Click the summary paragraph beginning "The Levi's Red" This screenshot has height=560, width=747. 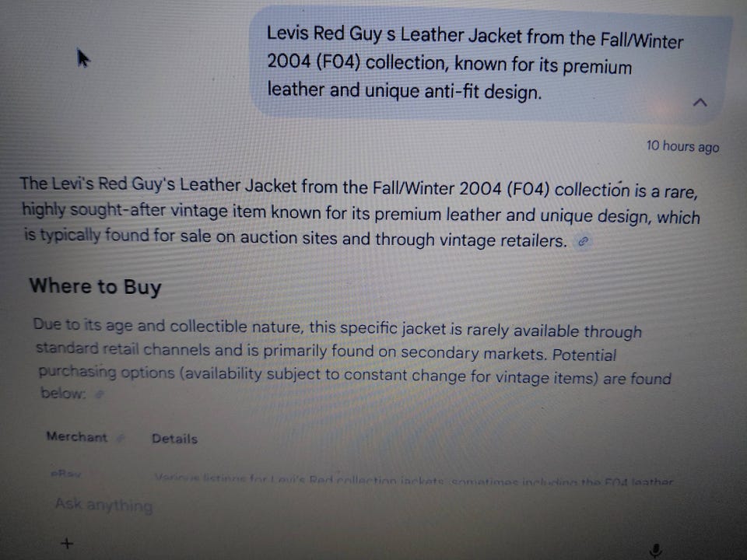point(359,213)
